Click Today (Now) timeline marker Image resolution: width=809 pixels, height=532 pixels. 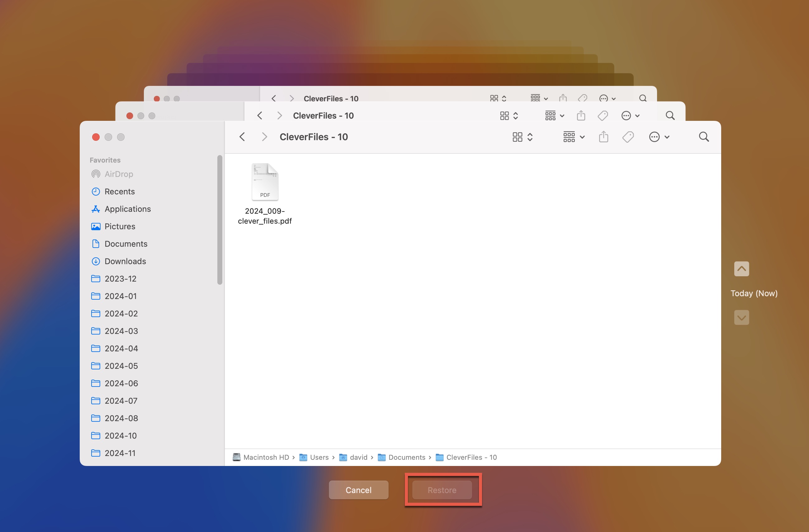coord(754,293)
